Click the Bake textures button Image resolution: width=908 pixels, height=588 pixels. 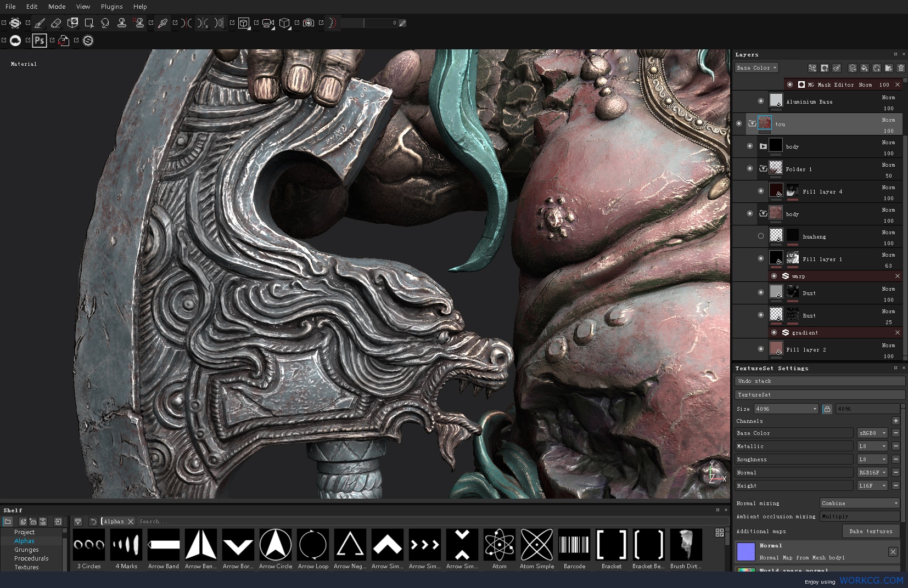coord(871,531)
